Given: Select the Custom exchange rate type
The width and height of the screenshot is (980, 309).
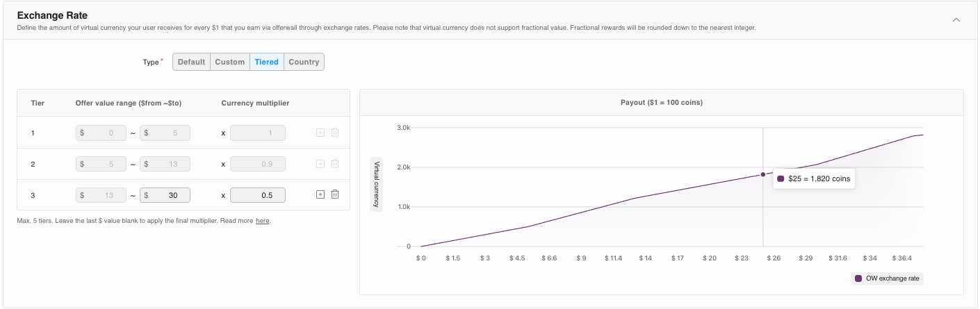Looking at the screenshot, I should pos(229,62).
